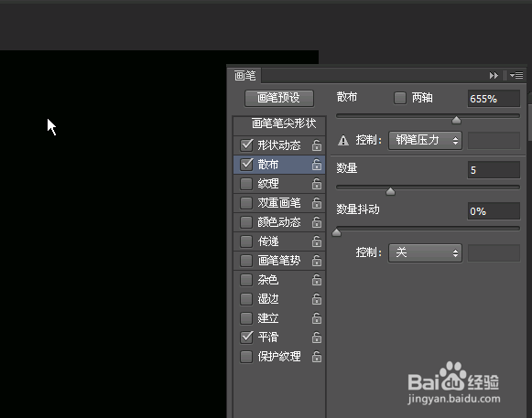The height and width of the screenshot is (418, 532).
Task: Select the 双重画笔 option label
Action: click(279, 203)
